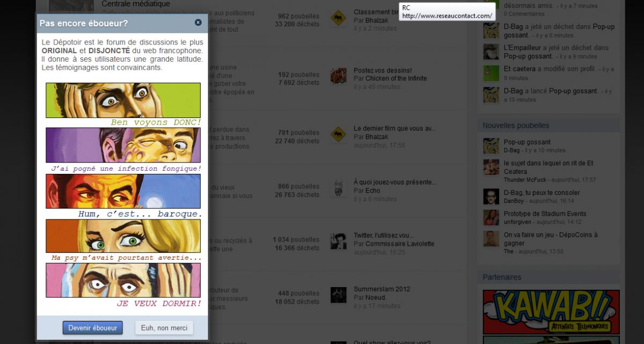Click the "JE VEUX DORMIR!" comic panel

coord(123,280)
